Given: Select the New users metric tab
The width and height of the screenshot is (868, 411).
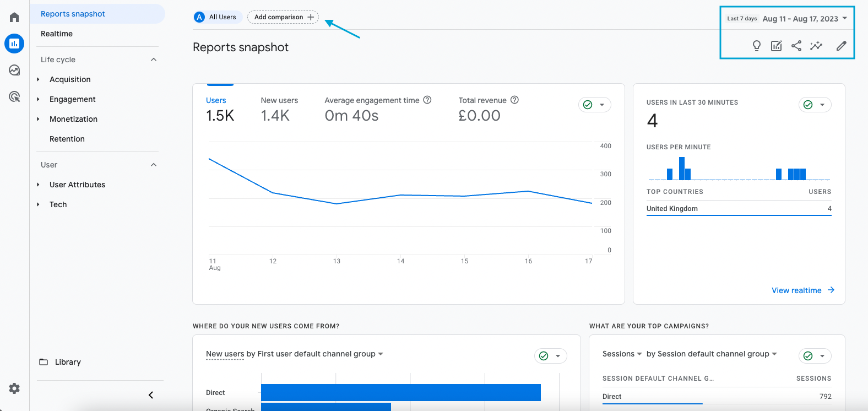Looking at the screenshot, I should [279, 109].
